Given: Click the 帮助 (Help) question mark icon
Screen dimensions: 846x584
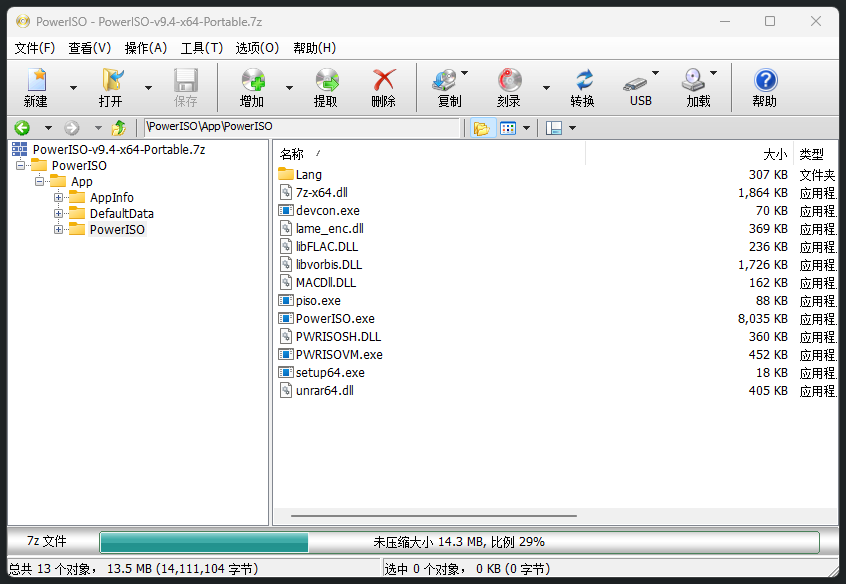Looking at the screenshot, I should click(765, 80).
